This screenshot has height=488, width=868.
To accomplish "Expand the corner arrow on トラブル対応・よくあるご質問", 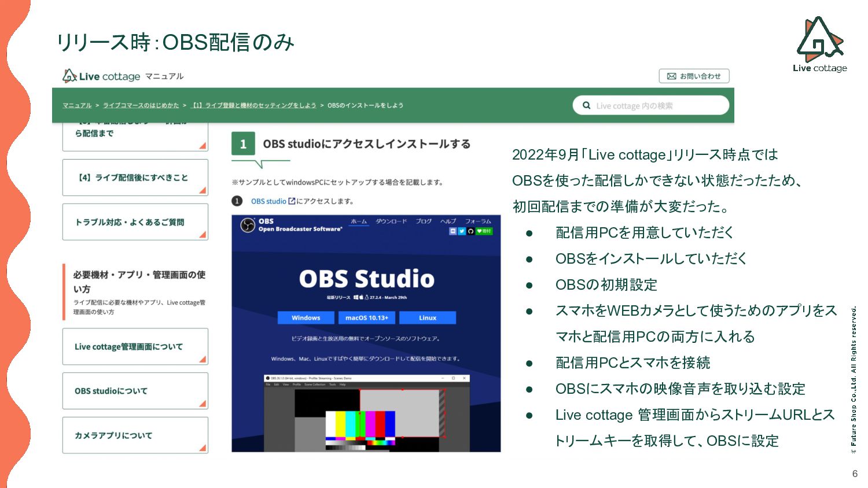I will click(x=203, y=234).
